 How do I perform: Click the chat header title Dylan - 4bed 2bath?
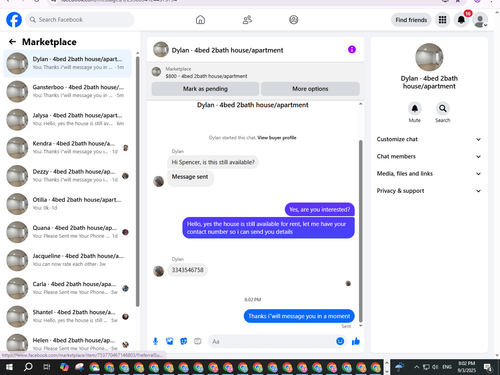point(227,50)
